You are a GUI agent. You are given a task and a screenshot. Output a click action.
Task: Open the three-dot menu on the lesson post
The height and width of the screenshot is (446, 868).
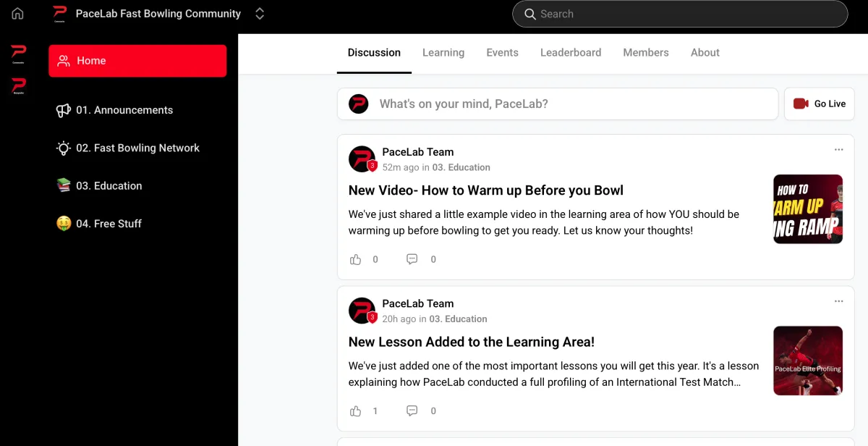(x=838, y=301)
